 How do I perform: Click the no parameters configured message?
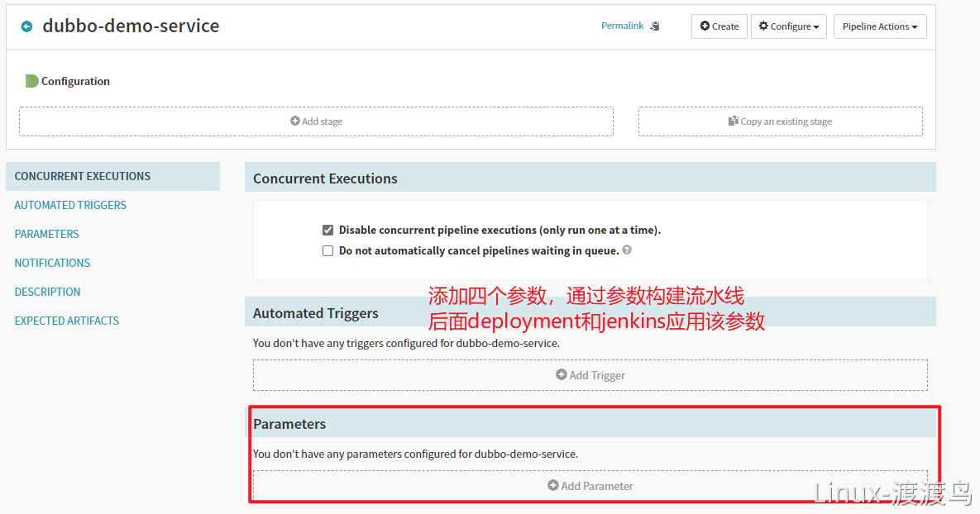pyautogui.click(x=416, y=454)
